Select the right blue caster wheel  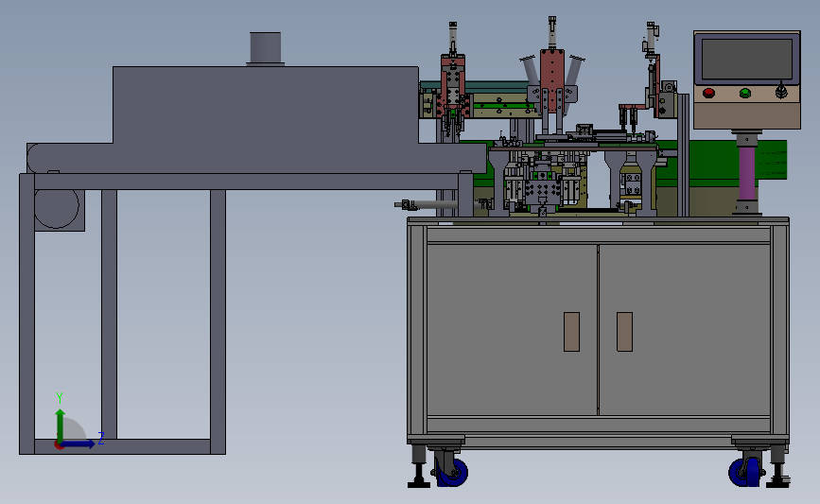[744, 472]
